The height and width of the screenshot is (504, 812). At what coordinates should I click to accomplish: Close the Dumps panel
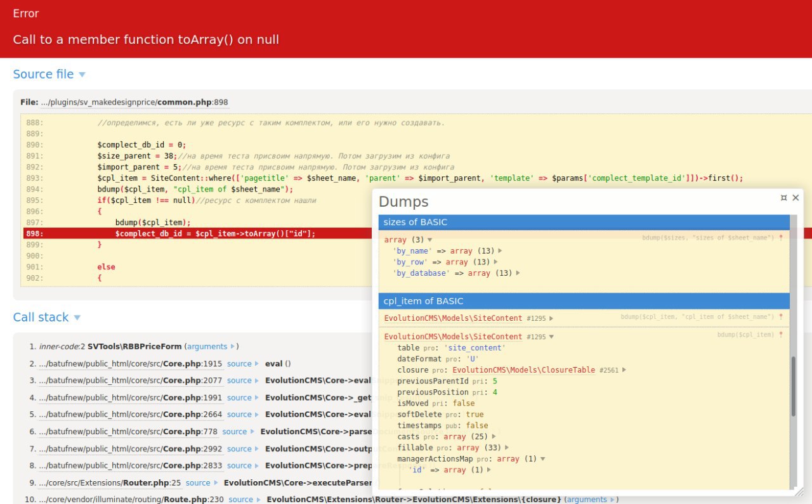(x=796, y=198)
